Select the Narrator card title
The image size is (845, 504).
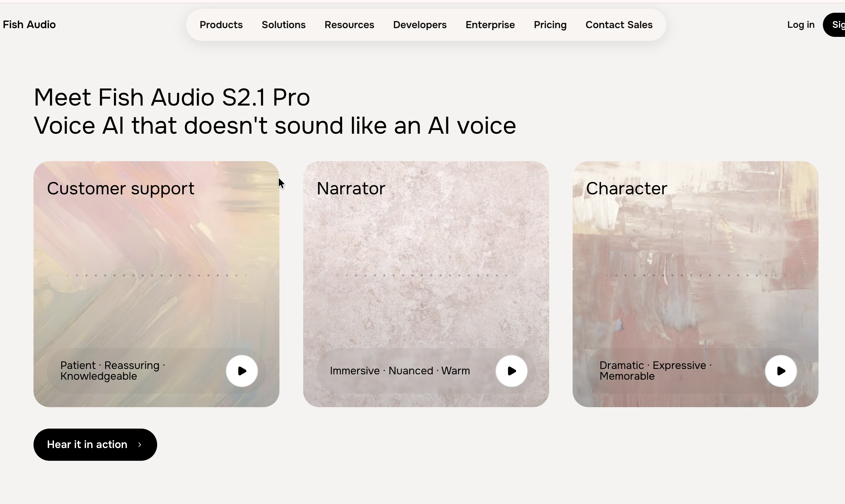pos(351,188)
